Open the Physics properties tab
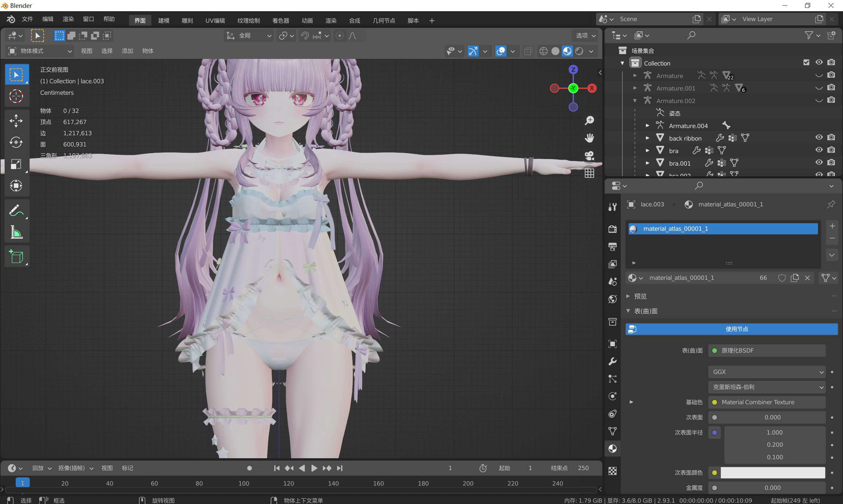The image size is (843, 504). coord(612,396)
